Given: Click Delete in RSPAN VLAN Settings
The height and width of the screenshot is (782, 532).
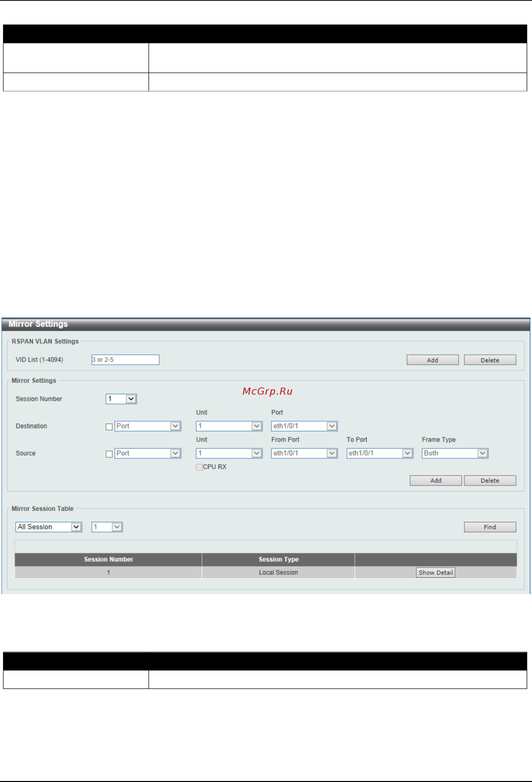Looking at the screenshot, I should pyautogui.click(x=490, y=360).
